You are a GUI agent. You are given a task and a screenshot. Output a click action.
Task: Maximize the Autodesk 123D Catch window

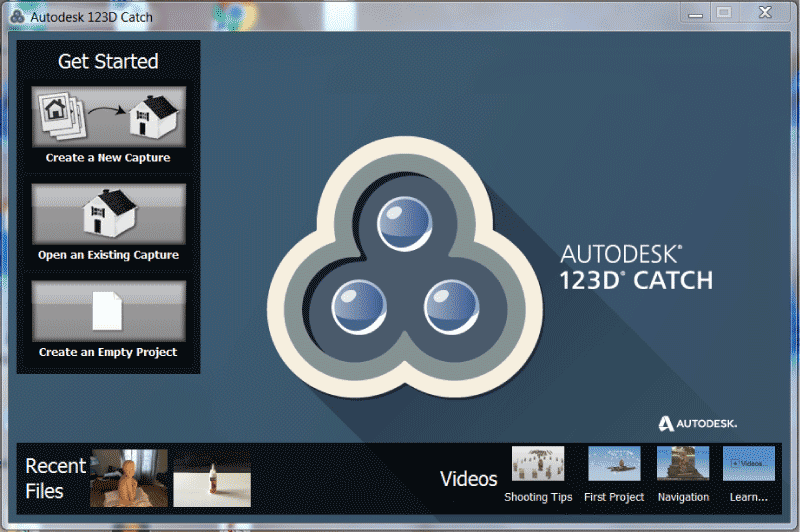(x=724, y=13)
